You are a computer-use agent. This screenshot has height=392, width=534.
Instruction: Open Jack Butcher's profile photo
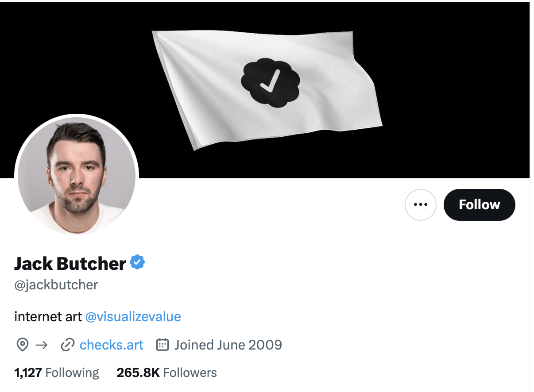pos(77,175)
